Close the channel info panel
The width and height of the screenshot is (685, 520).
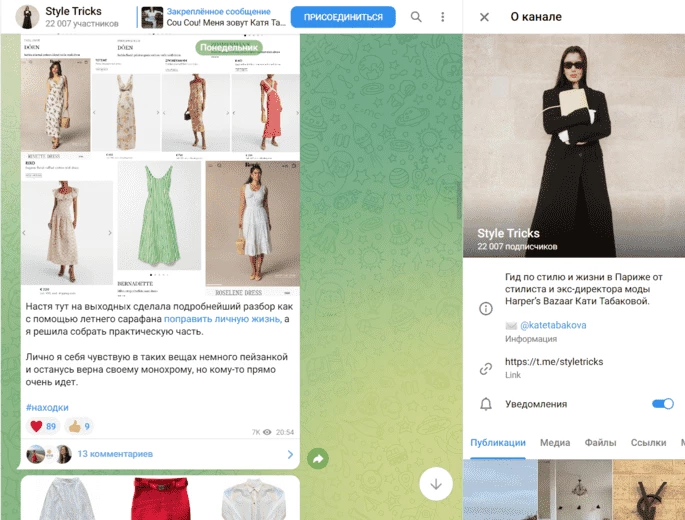484,17
